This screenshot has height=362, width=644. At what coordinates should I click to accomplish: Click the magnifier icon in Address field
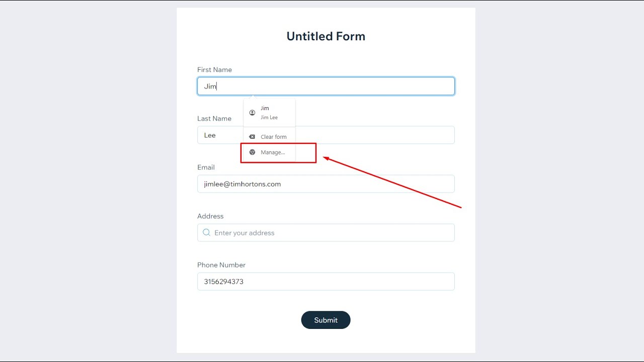pyautogui.click(x=206, y=233)
